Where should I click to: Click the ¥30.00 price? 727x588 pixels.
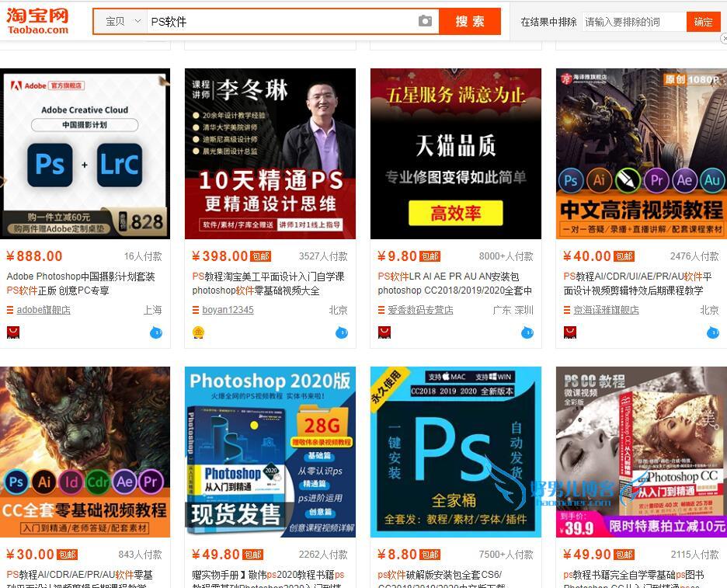(x=30, y=554)
